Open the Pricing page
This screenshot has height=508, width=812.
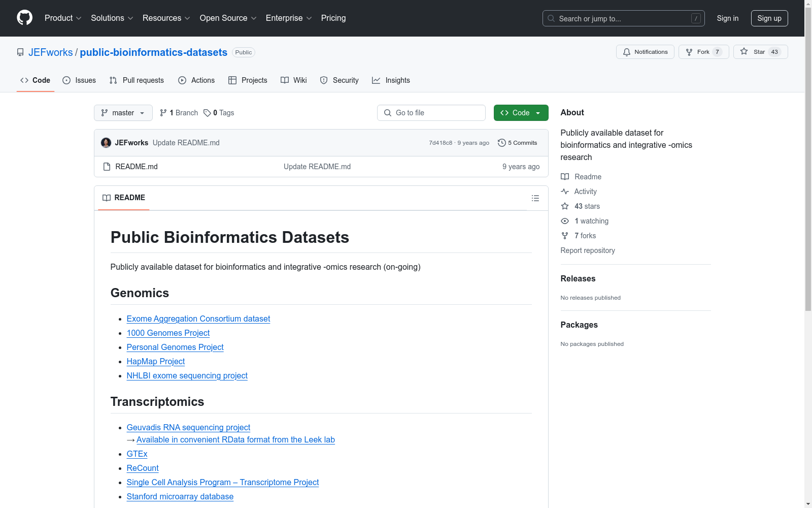point(333,18)
